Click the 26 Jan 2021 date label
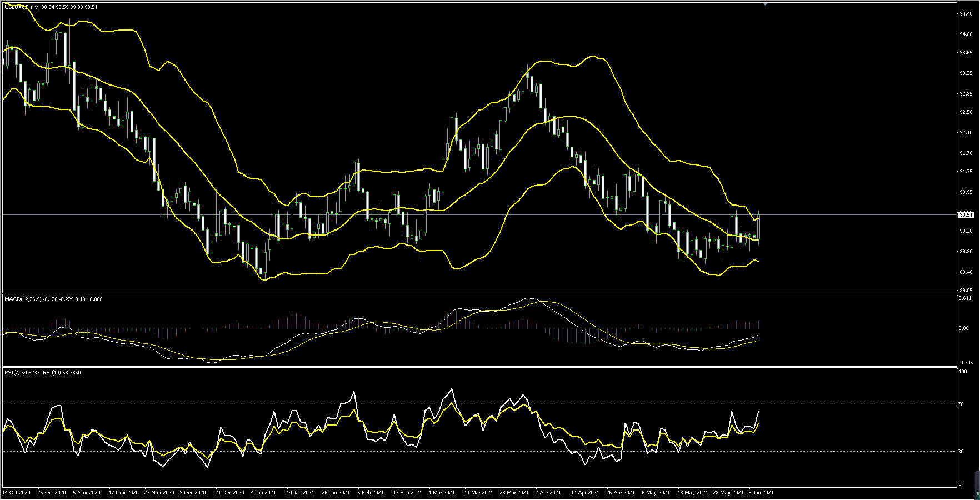 (x=336, y=493)
